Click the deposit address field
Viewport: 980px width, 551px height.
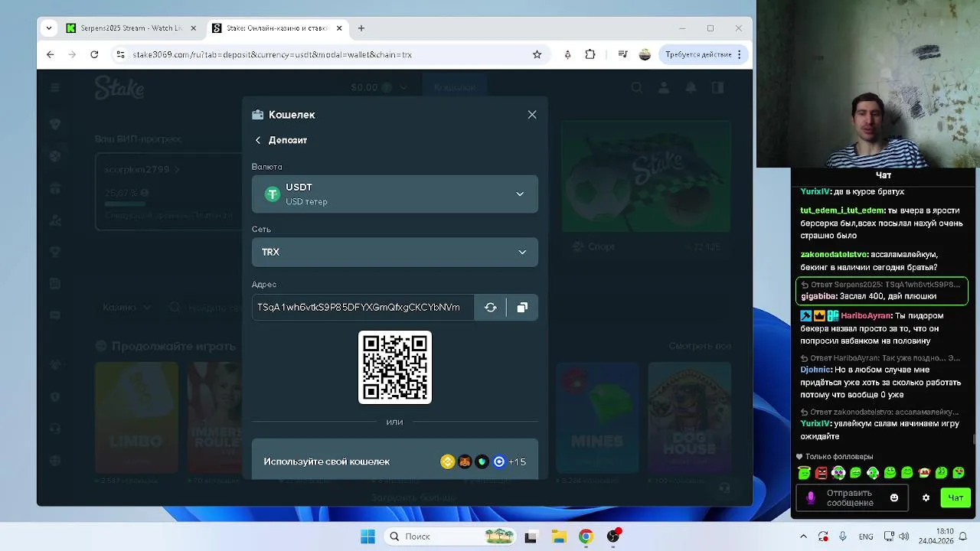363,307
